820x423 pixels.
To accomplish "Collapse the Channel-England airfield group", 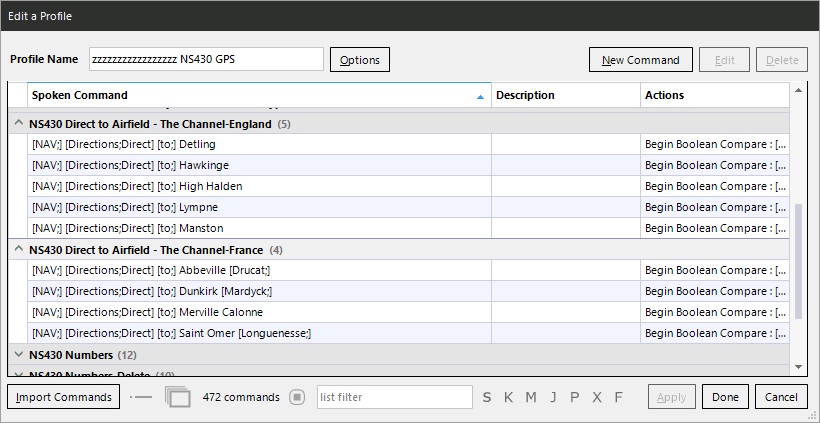I will click(x=18, y=124).
